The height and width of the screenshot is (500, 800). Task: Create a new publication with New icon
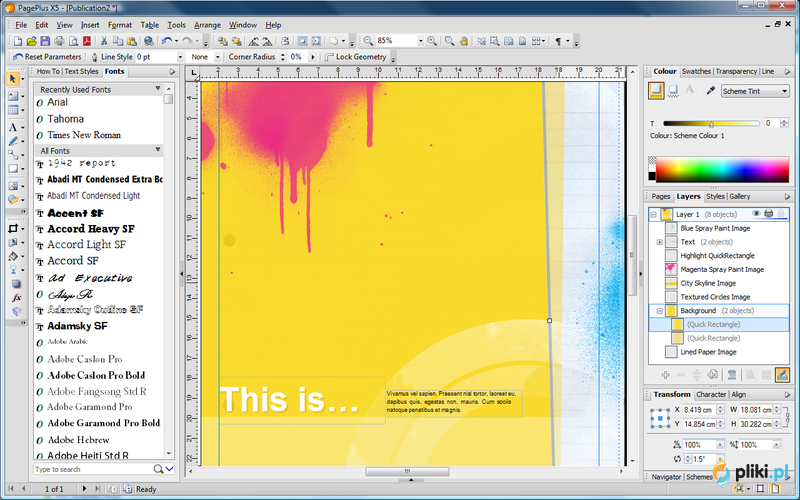[x=18, y=41]
